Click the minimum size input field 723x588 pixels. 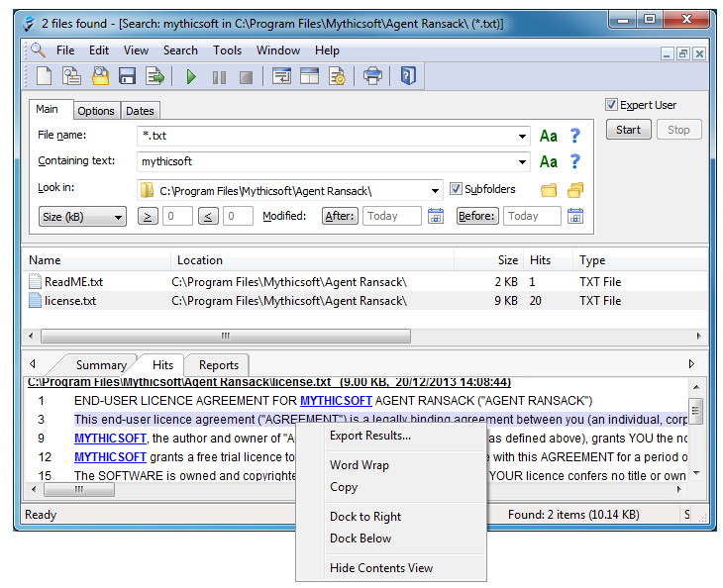coord(177,216)
